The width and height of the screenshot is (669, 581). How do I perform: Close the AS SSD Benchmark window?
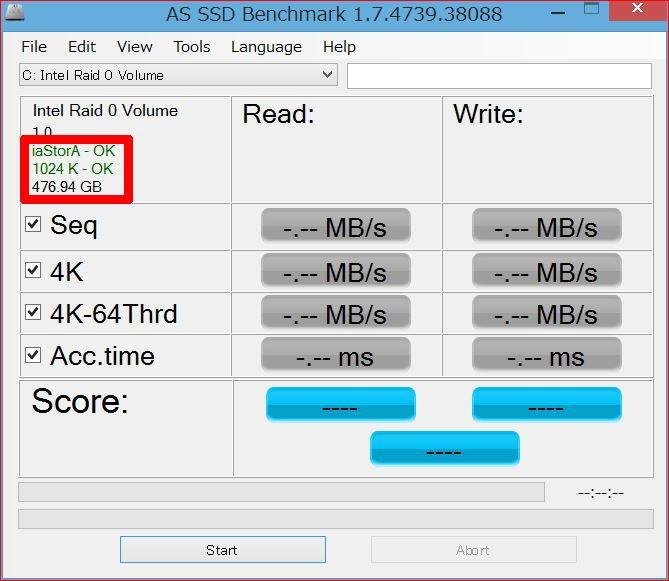point(638,9)
